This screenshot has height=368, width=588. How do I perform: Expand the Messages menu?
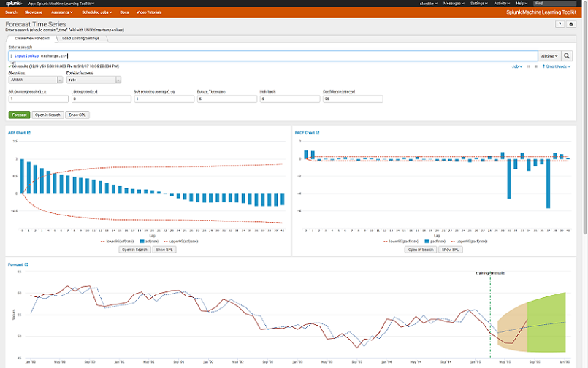(x=454, y=4)
